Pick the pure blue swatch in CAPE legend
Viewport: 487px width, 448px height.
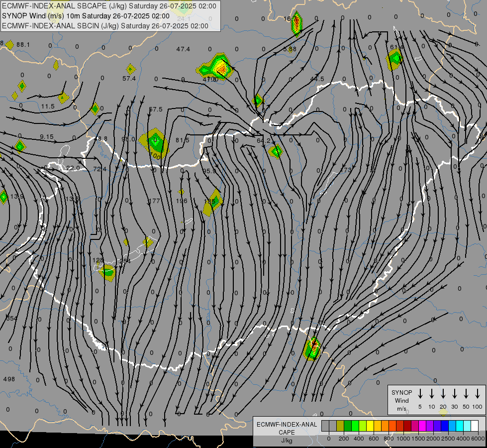tap(444, 426)
